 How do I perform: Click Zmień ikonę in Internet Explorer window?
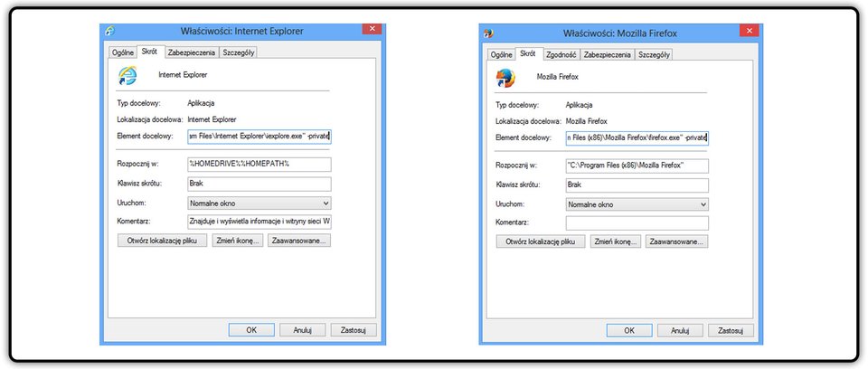coord(238,241)
